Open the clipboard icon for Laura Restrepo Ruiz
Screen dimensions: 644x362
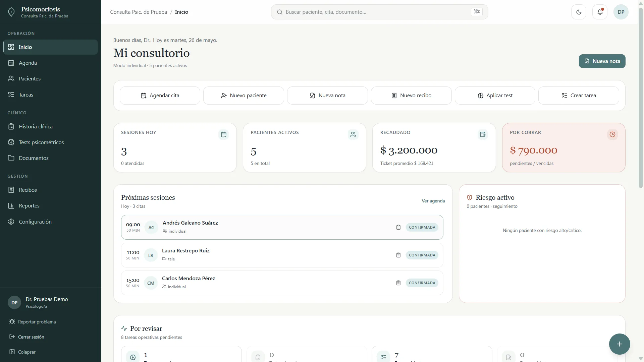(x=398, y=255)
